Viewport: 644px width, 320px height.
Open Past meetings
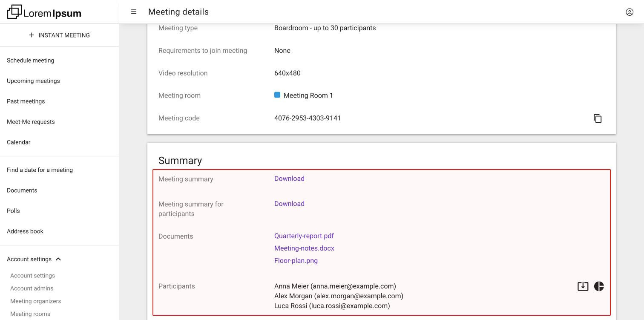pyautogui.click(x=26, y=101)
